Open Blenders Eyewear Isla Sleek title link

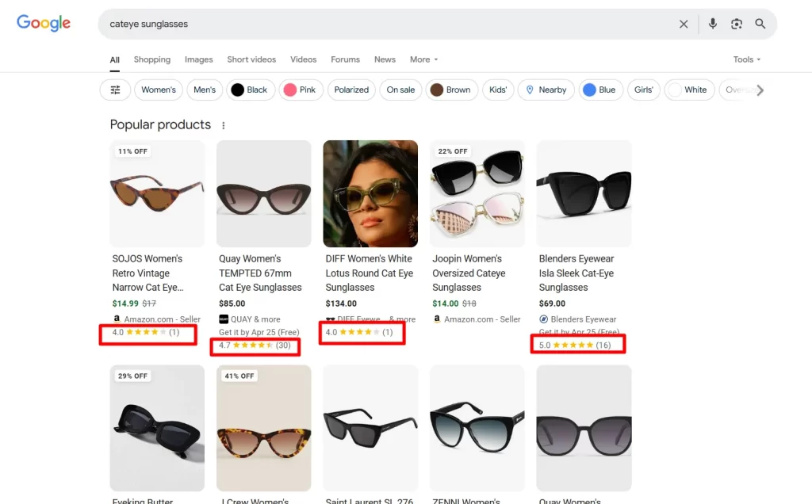pyautogui.click(x=576, y=273)
